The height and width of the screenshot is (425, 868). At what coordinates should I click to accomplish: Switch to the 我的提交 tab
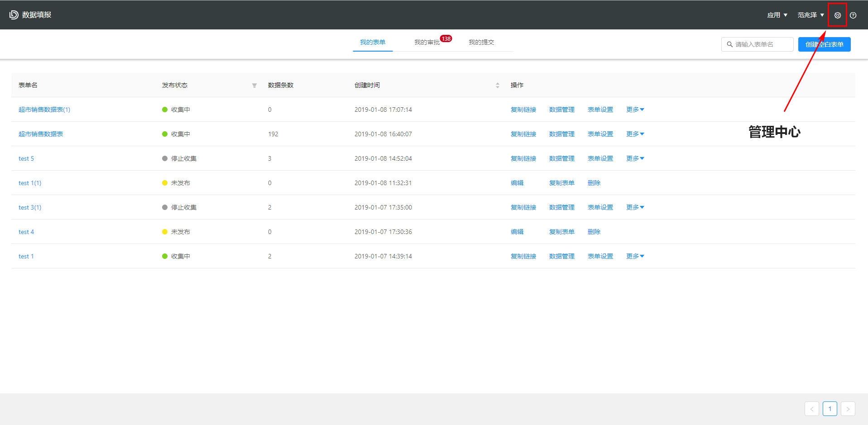481,42
